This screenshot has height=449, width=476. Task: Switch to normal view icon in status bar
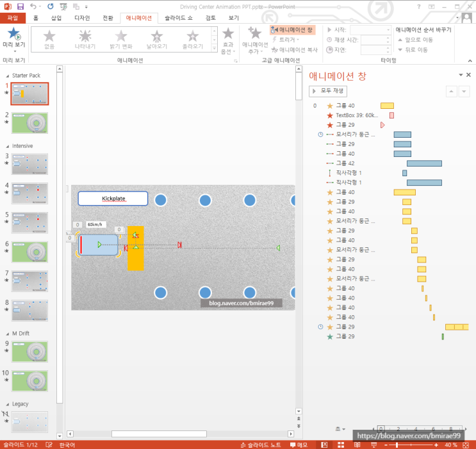(x=324, y=445)
